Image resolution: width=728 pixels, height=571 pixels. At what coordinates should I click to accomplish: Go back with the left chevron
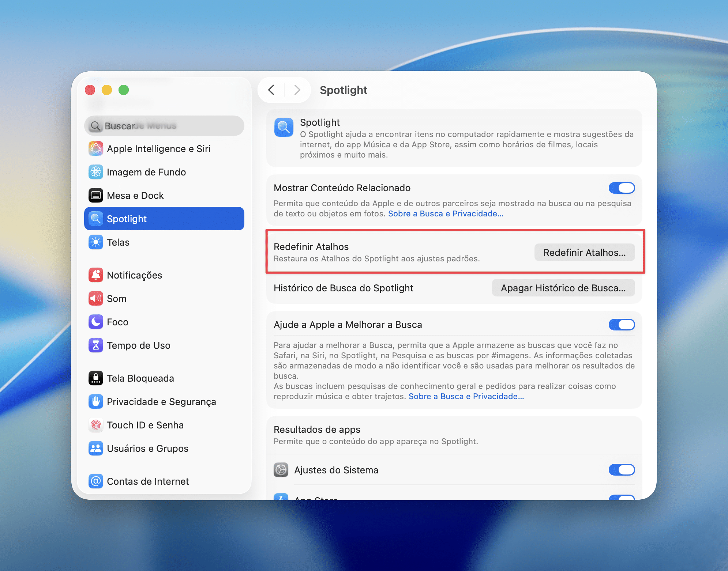(271, 90)
